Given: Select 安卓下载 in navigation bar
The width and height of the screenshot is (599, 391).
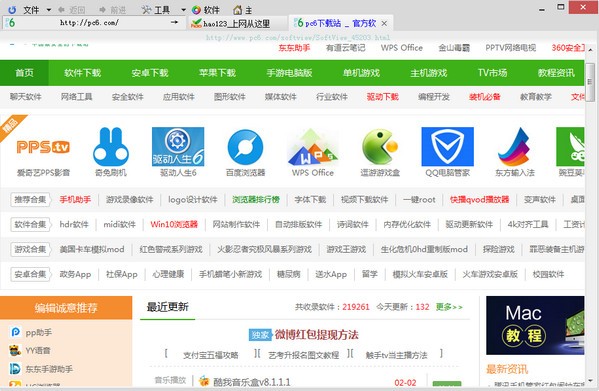Looking at the screenshot, I should click(x=150, y=73).
